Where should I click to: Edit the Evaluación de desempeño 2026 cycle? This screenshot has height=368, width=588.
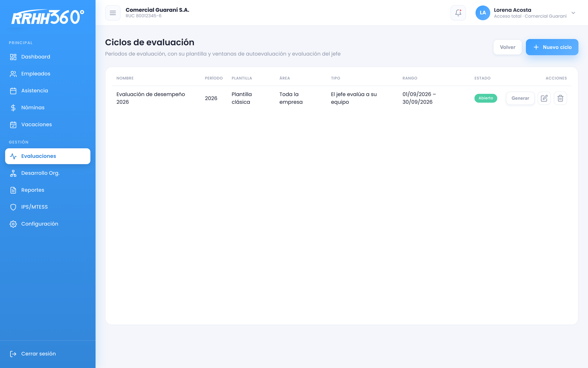pyautogui.click(x=544, y=98)
